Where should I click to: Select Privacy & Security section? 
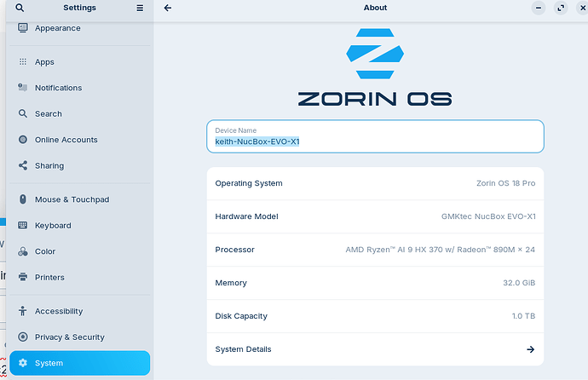tap(70, 337)
